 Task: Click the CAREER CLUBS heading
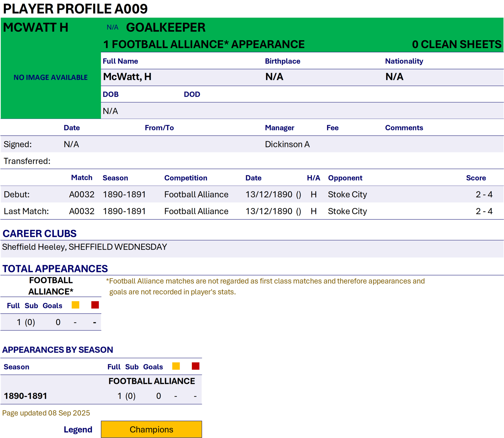40,234
